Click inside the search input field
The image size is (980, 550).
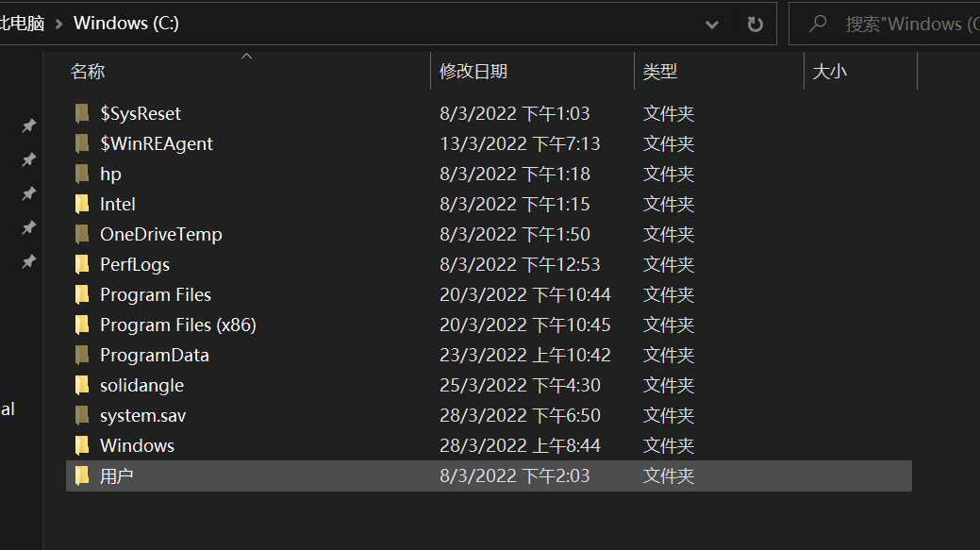point(905,23)
